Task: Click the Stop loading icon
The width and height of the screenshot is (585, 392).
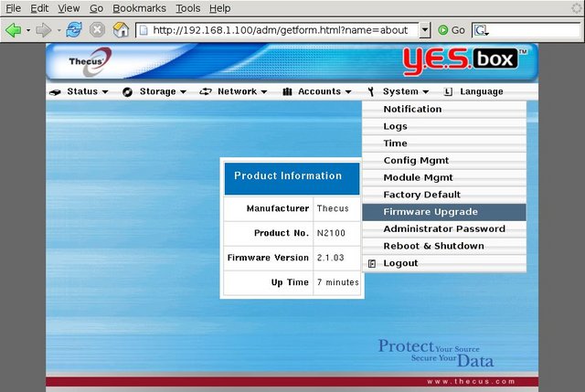Action: [x=97, y=30]
